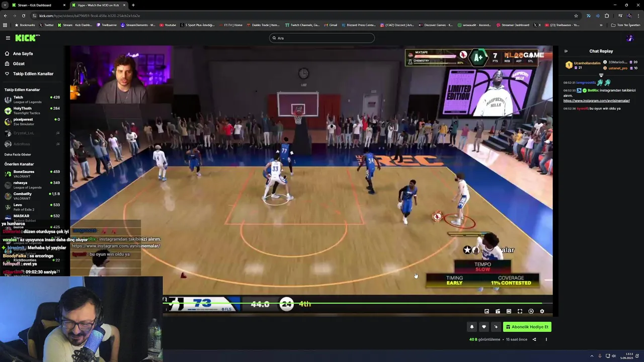Enter fullscreen on the video player
644x362 pixels.
(x=520, y=311)
